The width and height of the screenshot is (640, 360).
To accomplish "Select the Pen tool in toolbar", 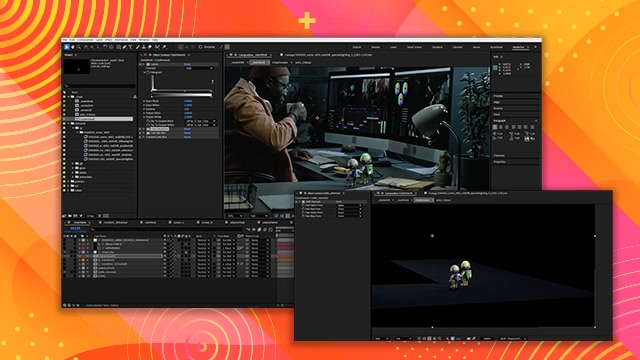I will point(124,47).
